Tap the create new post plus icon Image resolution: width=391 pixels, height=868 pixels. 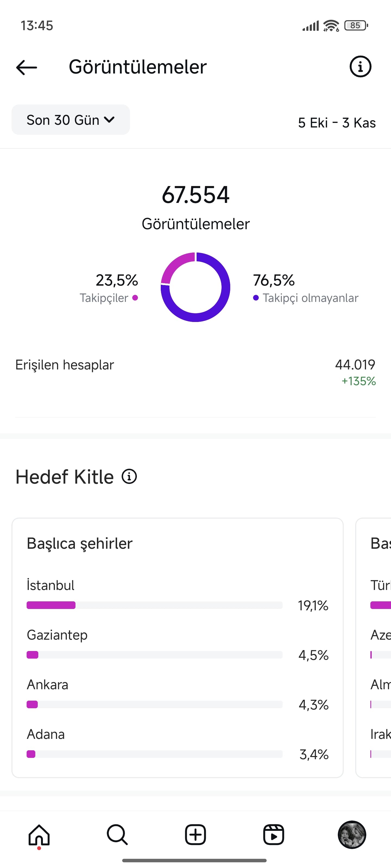click(195, 835)
